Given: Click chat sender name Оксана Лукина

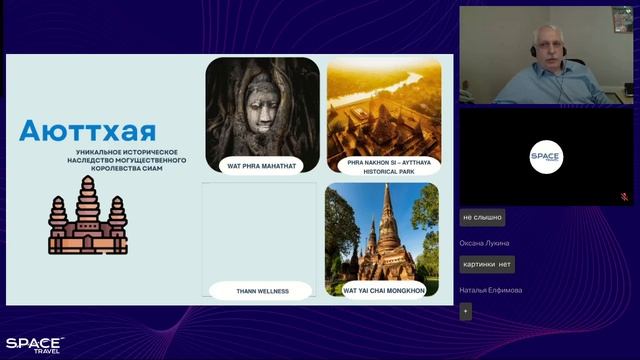Looking at the screenshot, I should (x=484, y=243).
